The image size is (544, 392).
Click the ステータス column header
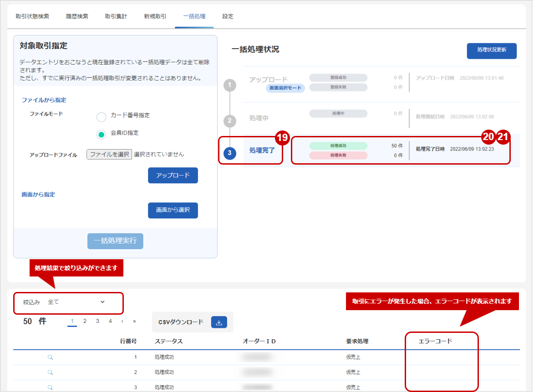pyautogui.click(x=168, y=342)
